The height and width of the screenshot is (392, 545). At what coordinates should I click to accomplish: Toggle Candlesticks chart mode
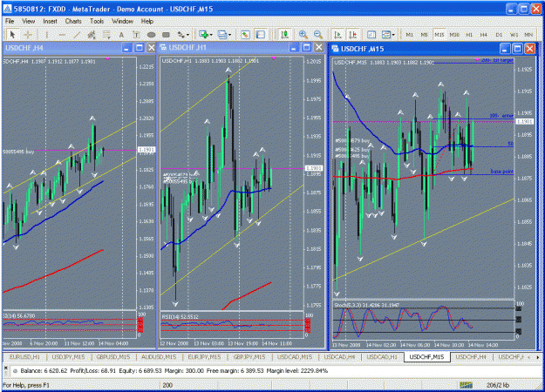point(284,34)
